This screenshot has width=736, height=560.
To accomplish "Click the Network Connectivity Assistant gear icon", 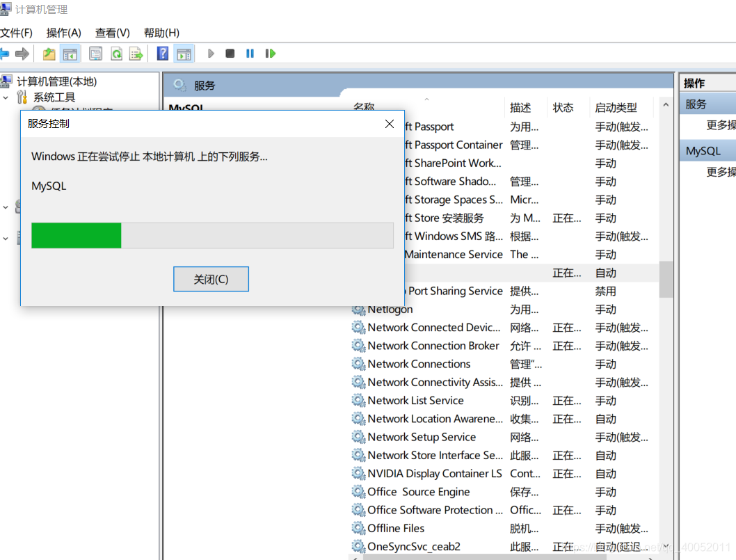I will (x=359, y=382).
